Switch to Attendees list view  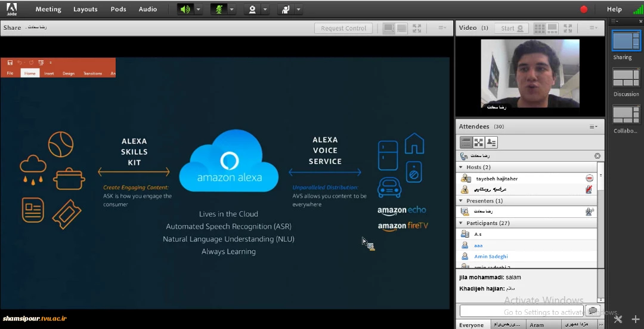(466, 142)
